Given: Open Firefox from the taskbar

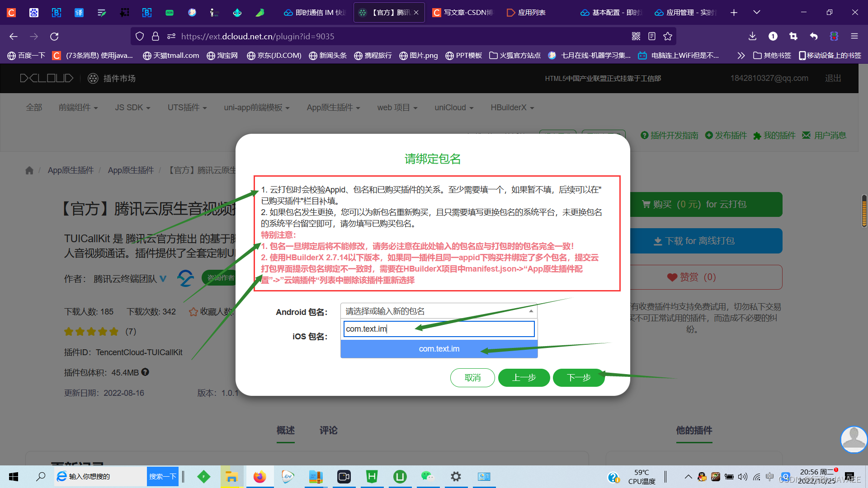Looking at the screenshot, I should pyautogui.click(x=259, y=477).
